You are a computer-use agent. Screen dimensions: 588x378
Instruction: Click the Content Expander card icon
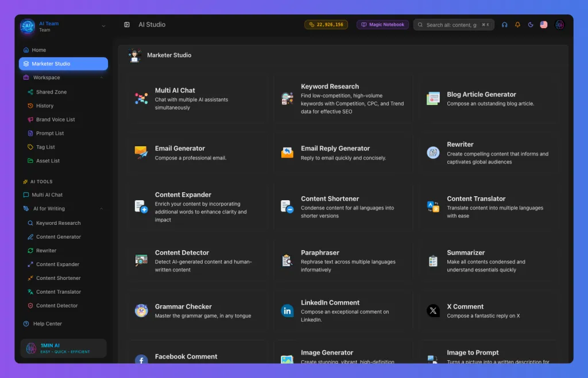pyautogui.click(x=141, y=206)
